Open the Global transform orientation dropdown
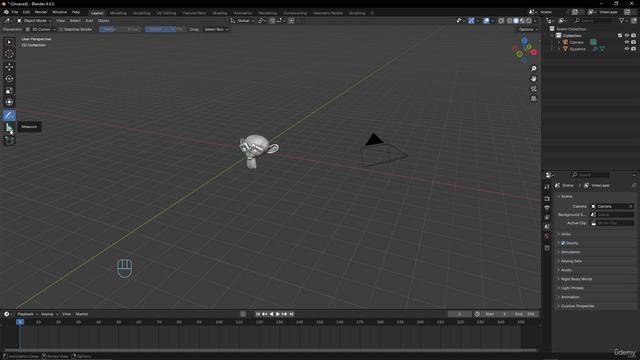 (242, 20)
